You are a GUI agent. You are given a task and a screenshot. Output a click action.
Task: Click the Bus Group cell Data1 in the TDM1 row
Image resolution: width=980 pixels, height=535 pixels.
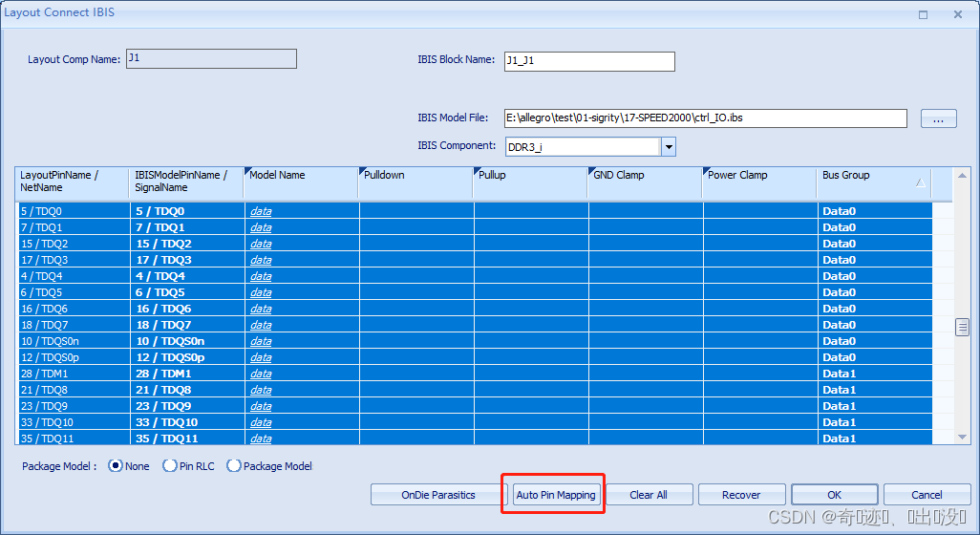(875, 374)
